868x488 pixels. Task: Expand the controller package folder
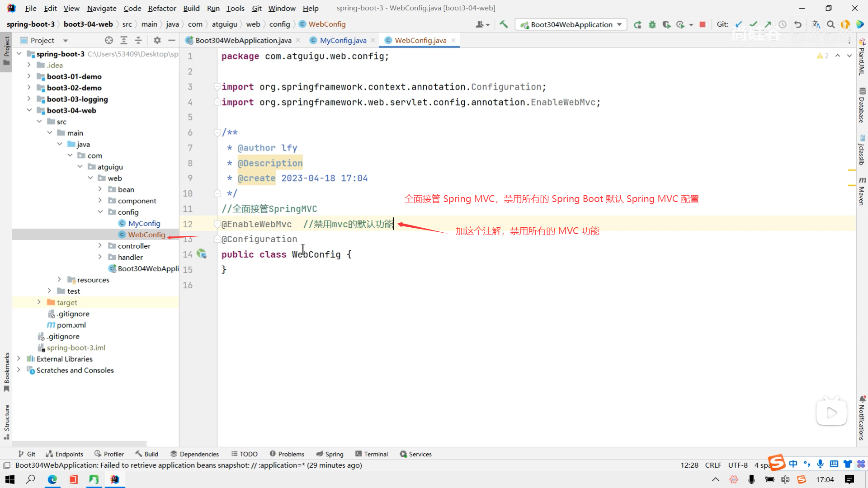100,246
